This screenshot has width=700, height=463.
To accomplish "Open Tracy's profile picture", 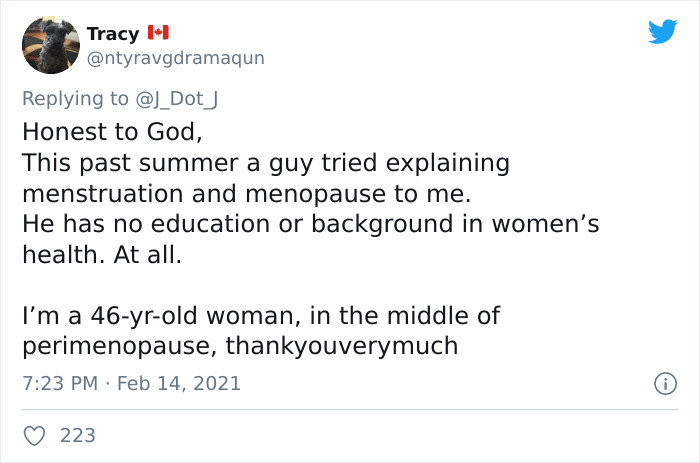I will [x=50, y=45].
